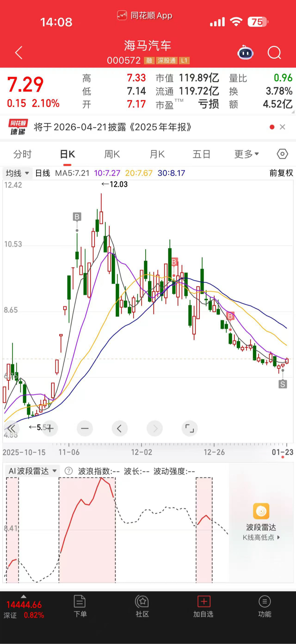
Task: Open K线高低点 link
Action: pos(261,538)
